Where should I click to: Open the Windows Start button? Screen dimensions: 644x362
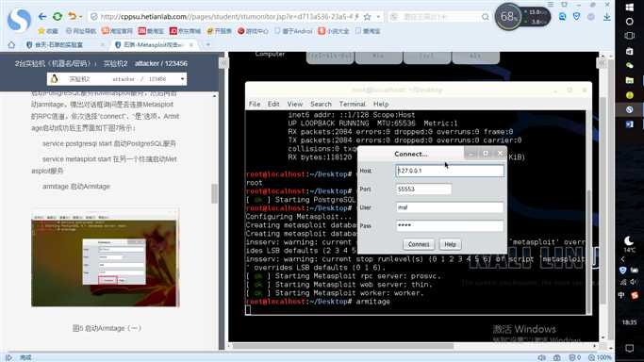click(630, 7)
